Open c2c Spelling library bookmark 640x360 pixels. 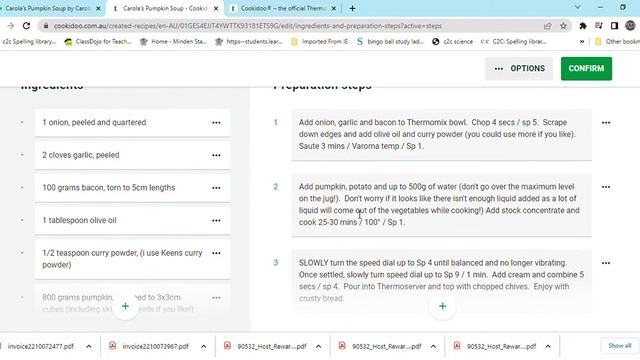click(29, 42)
